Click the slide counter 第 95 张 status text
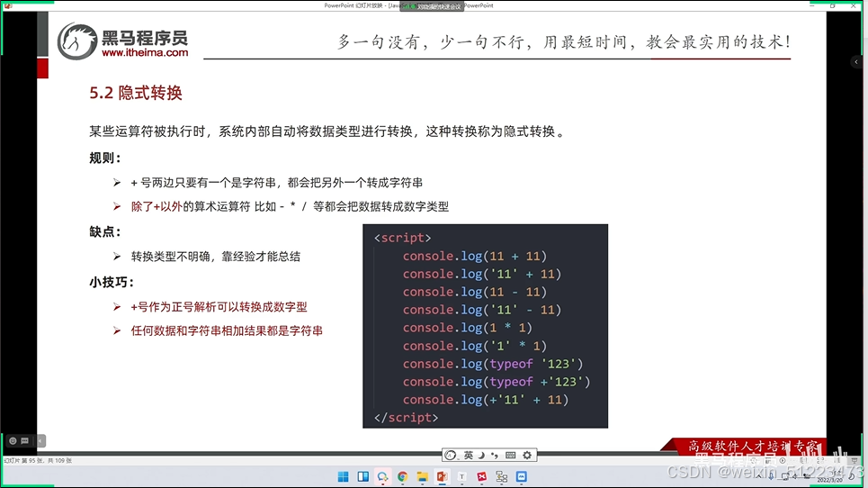 [38, 461]
